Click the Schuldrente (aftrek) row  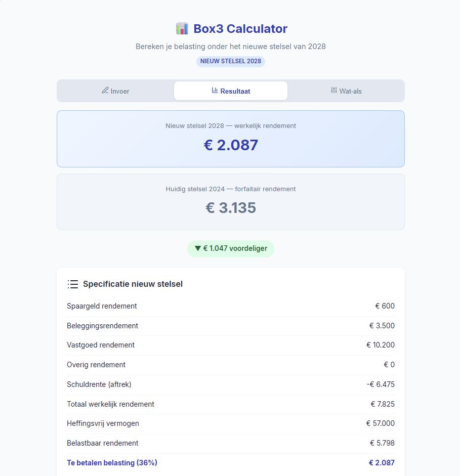pos(230,384)
